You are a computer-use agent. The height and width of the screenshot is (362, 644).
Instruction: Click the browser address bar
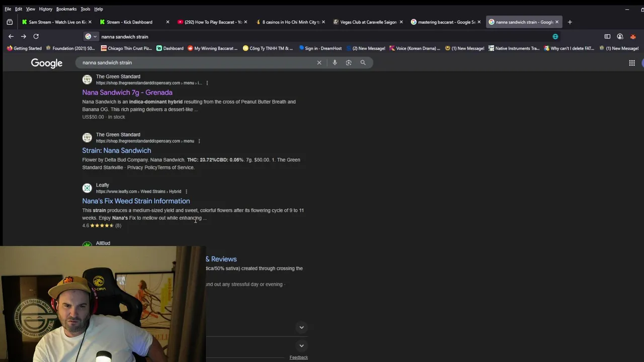(322, 36)
